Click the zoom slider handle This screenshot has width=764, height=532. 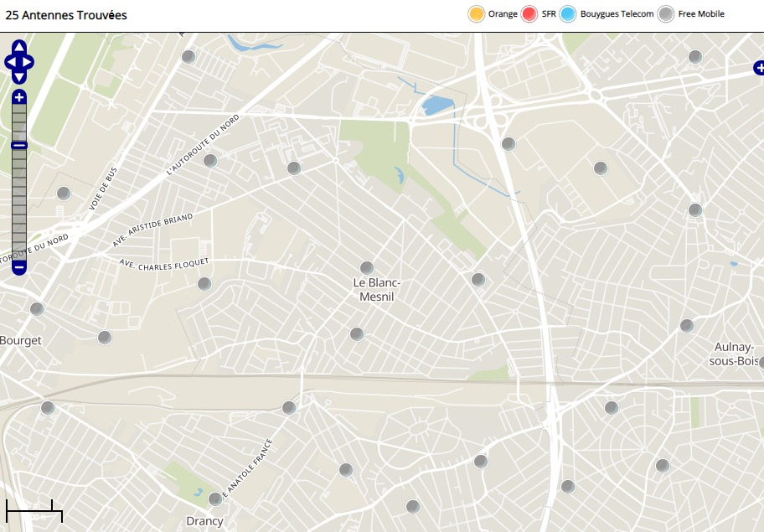click(x=19, y=145)
